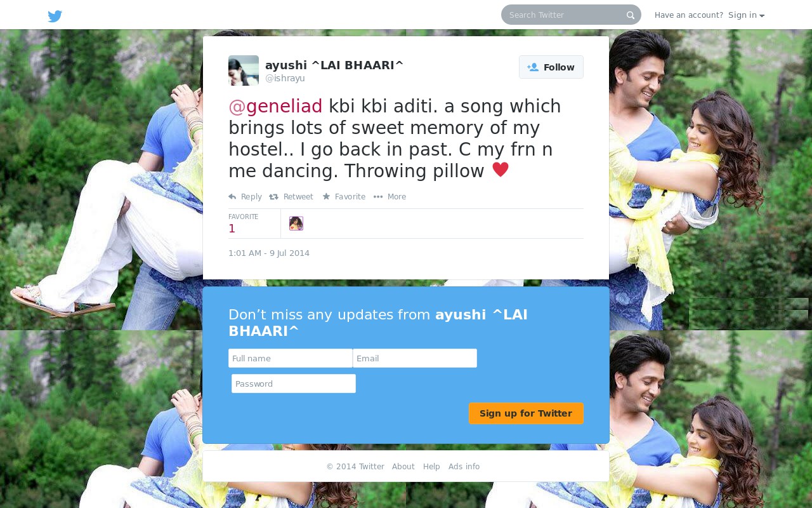Open the Ads info footer link
The image size is (812, 508).
464,467
